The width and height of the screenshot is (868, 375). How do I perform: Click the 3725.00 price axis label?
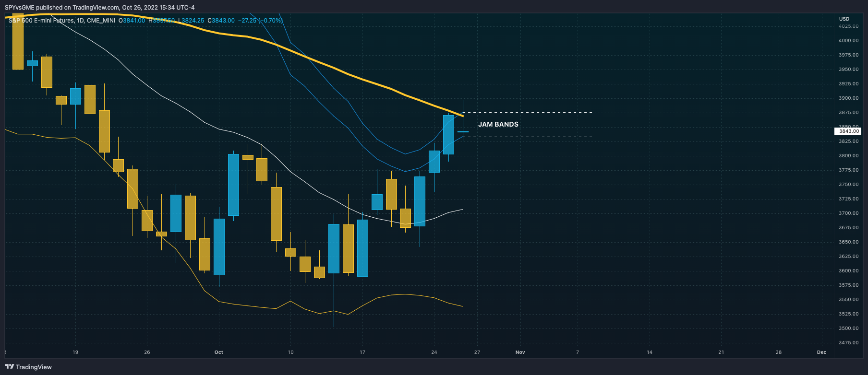(848, 199)
